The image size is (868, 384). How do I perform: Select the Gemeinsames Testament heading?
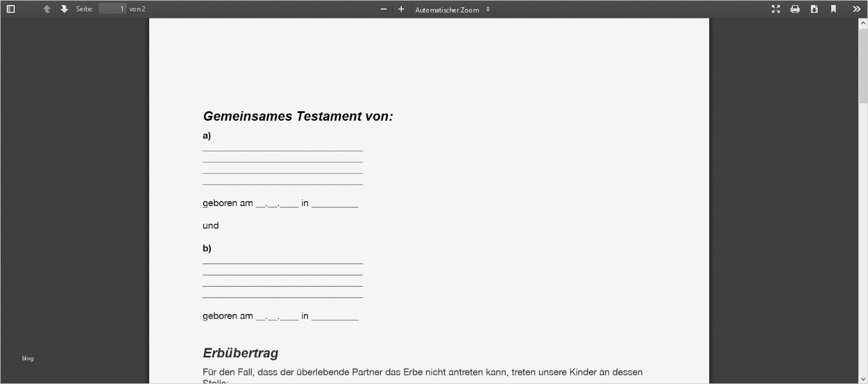pyautogui.click(x=298, y=116)
